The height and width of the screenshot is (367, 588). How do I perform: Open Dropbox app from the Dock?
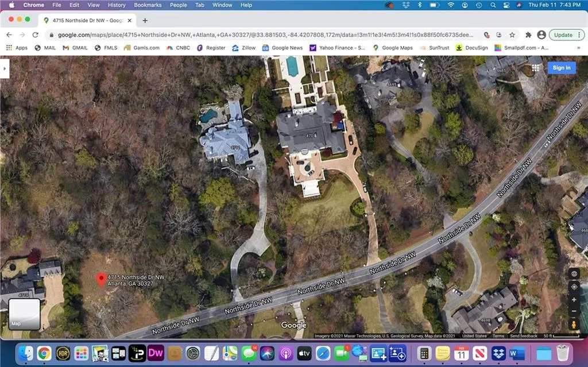pyautogui.click(x=498, y=353)
